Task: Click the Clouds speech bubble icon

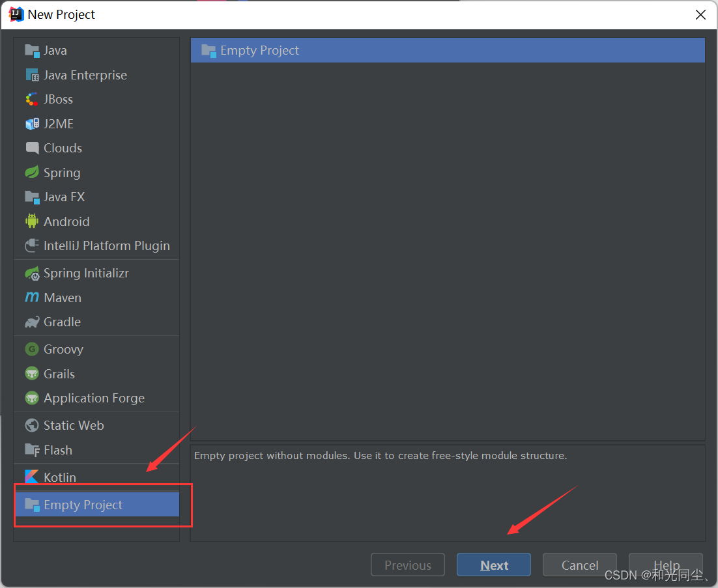Action: tap(32, 148)
